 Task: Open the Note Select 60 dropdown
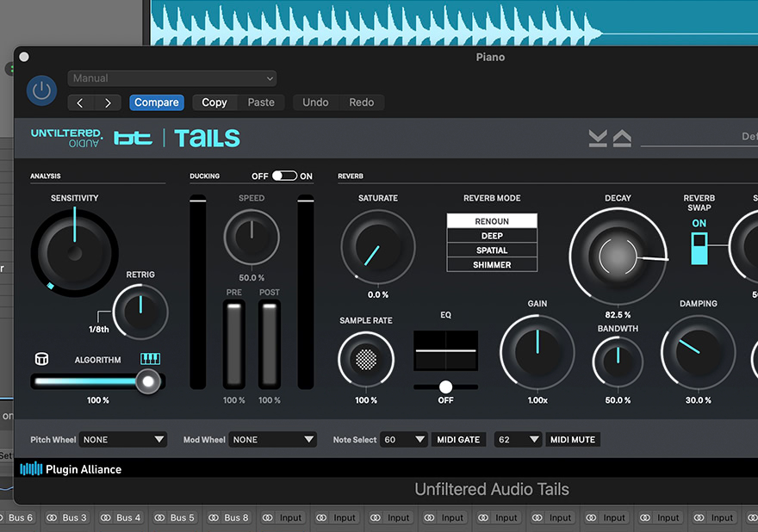pyautogui.click(x=404, y=440)
